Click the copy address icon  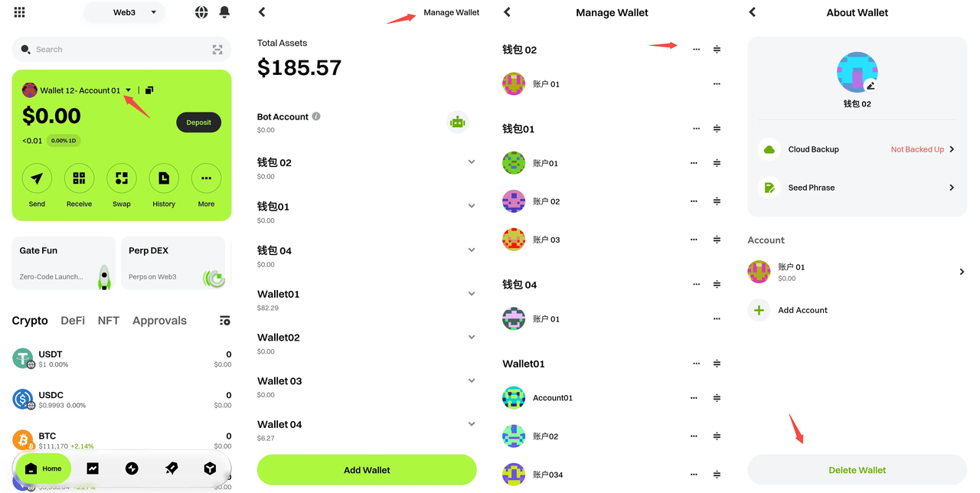(149, 90)
